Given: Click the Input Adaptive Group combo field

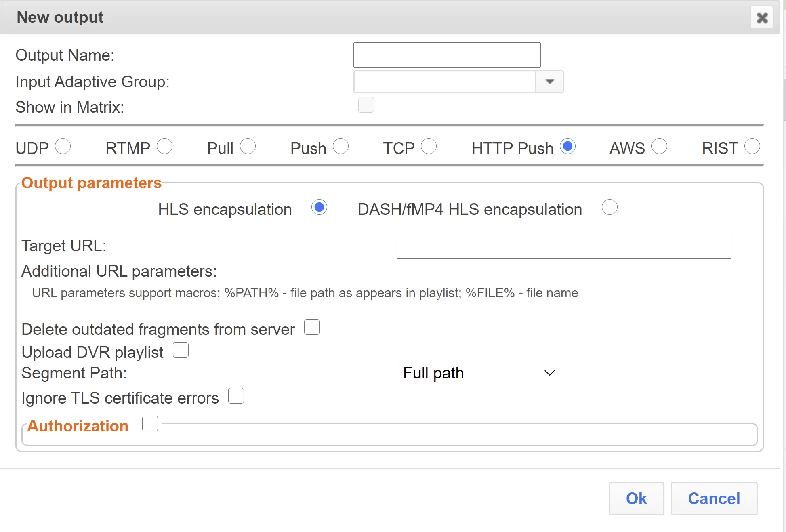Looking at the screenshot, I should click(x=445, y=82).
